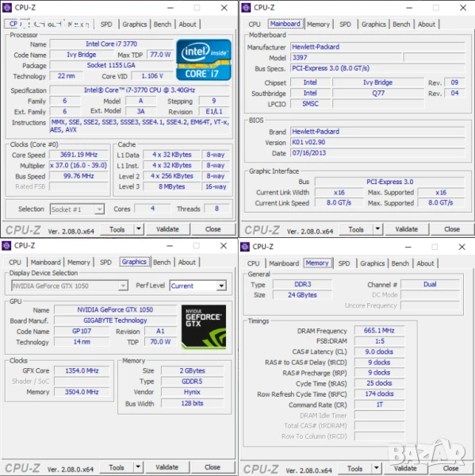The width and height of the screenshot is (475, 476).
Task: Switch to Graphics tab in the CPU window
Action: (135, 25)
